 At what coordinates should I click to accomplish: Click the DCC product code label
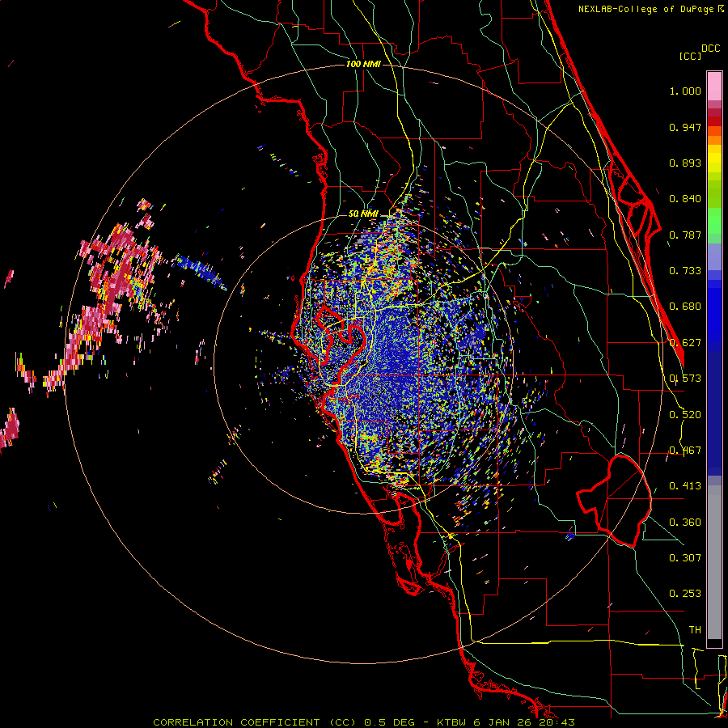pos(710,49)
